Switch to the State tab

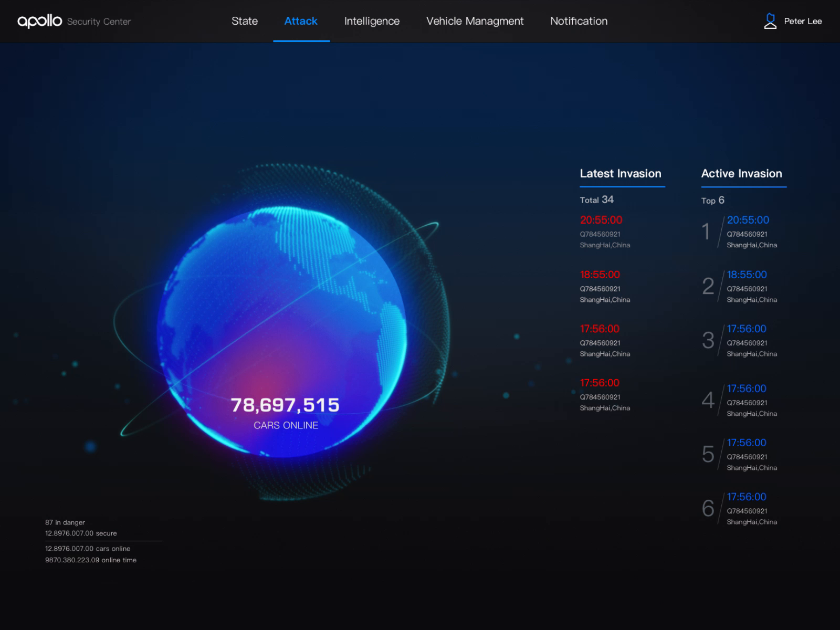point(245,21)
